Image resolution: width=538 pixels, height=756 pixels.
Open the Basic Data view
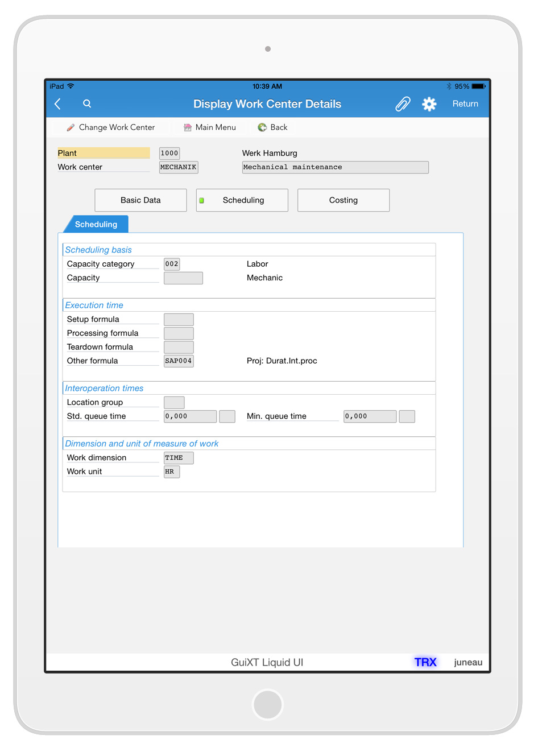[140, 200]
